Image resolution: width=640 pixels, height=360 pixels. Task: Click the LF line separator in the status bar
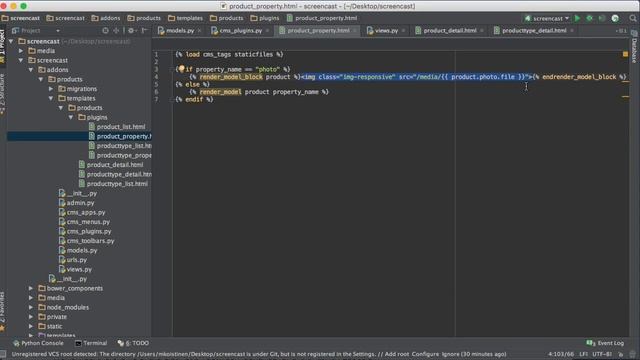(x=584, y=354)
